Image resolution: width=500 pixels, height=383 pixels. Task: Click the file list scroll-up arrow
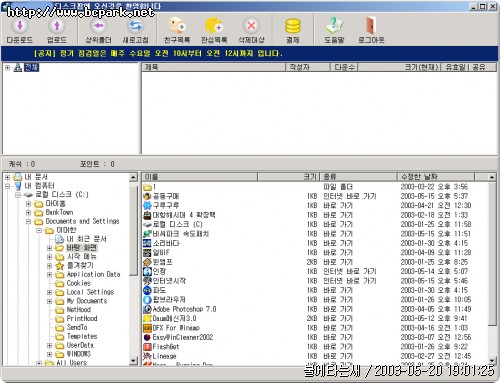[492, 177]
